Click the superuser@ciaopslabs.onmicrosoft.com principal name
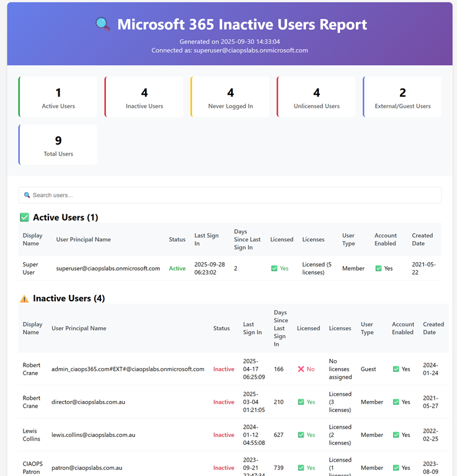Image resolution: width=457 pixels, height=476 pixels. coord(108,268)
